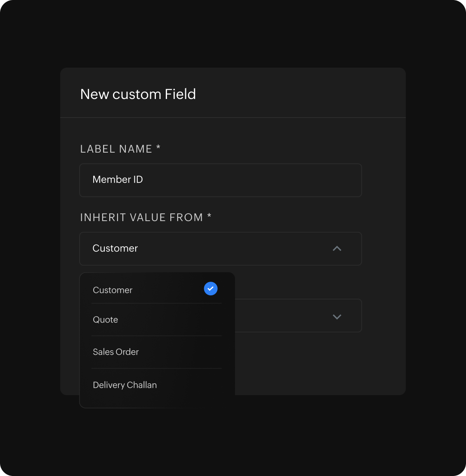This screenshot has width=466, height=476.
Task: Choose Sales Order in the options list
Action: 116,352
